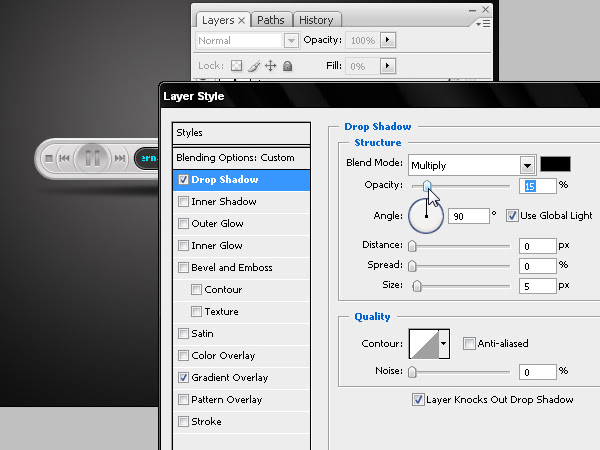Image resolution: width=600 pixels, height=450 pixels.
Task: Open the Layers Opacity slider arrow
Action: (388, 40)
